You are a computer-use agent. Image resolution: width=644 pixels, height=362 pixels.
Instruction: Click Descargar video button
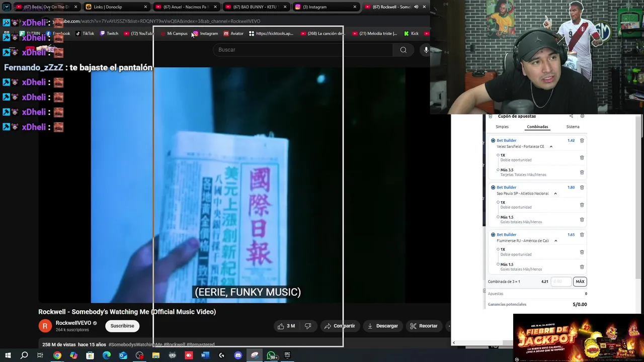coord(382,326)
